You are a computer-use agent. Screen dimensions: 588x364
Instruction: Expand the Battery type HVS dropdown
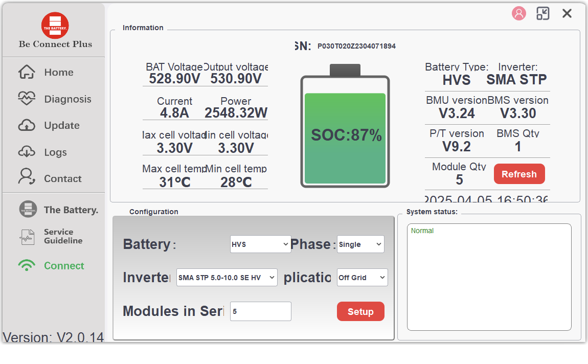pos(260,244)
